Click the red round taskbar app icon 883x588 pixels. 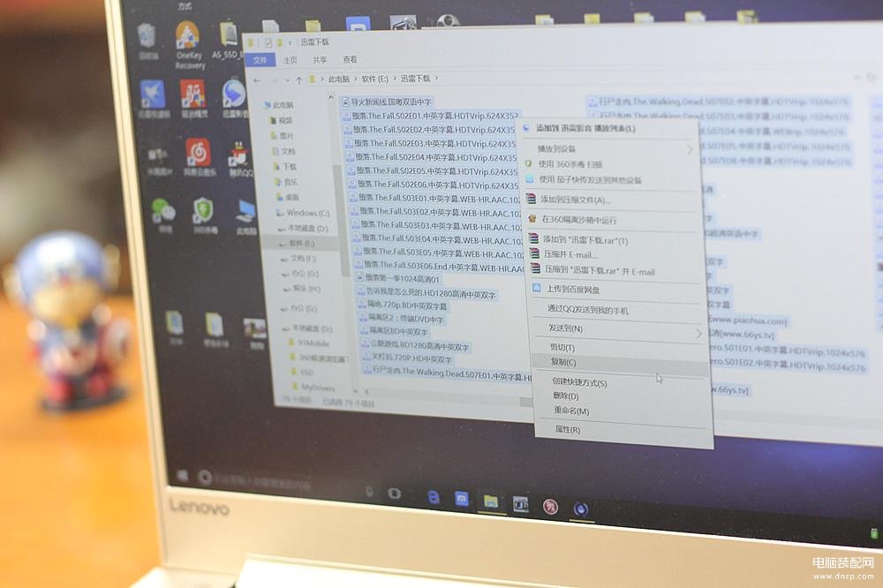coord(550,507)
